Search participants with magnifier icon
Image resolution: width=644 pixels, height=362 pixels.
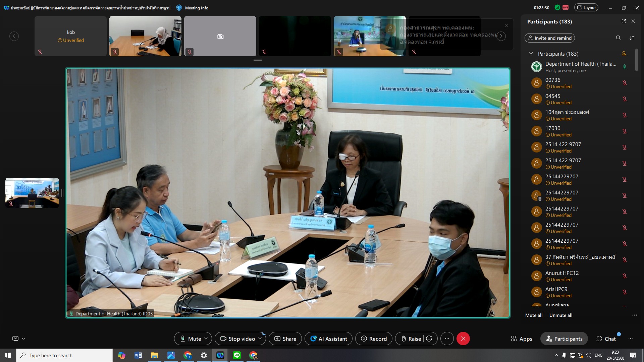coord(618,38)
